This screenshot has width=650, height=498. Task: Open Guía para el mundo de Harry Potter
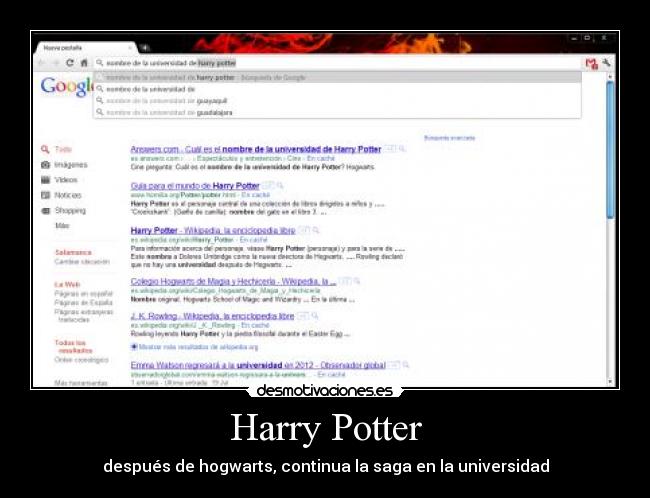coord(195,186)
